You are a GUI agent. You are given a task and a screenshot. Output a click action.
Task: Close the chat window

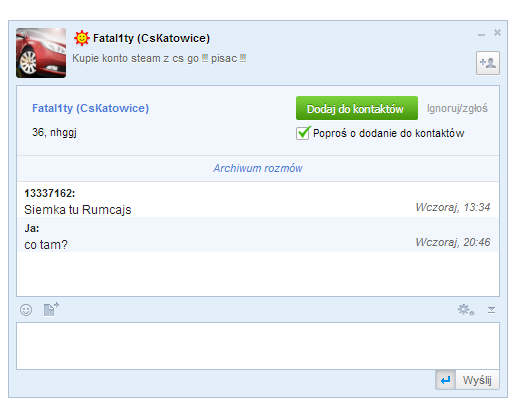coord(497,33)
